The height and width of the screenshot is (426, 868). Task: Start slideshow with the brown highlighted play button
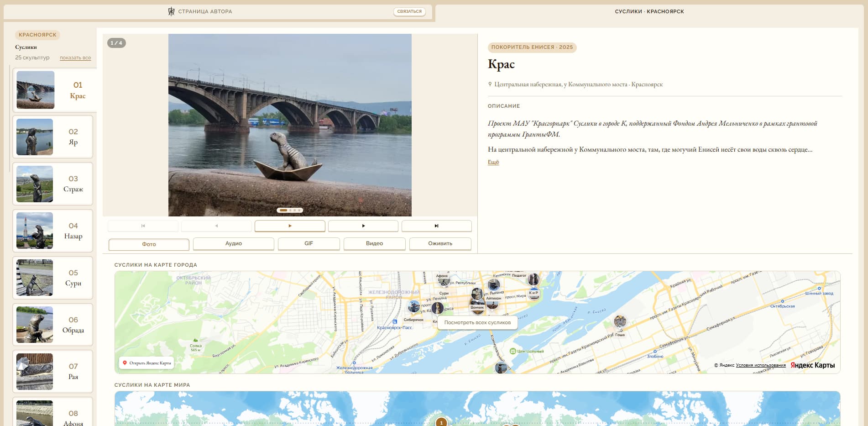tap(290, 226)
